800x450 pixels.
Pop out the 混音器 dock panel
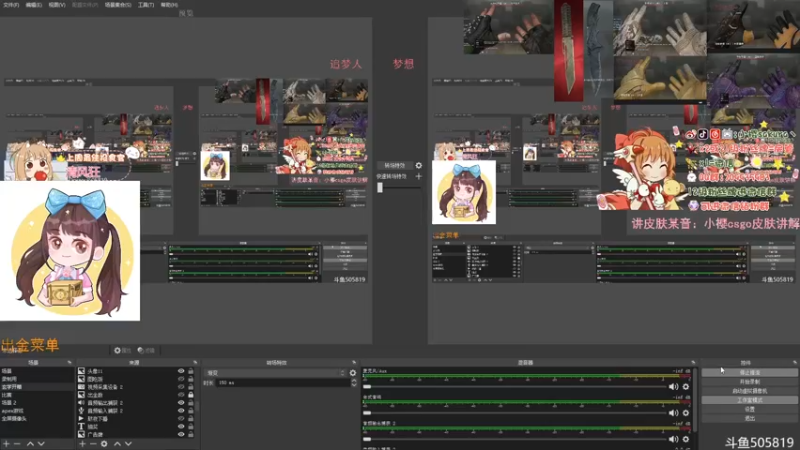693,362
